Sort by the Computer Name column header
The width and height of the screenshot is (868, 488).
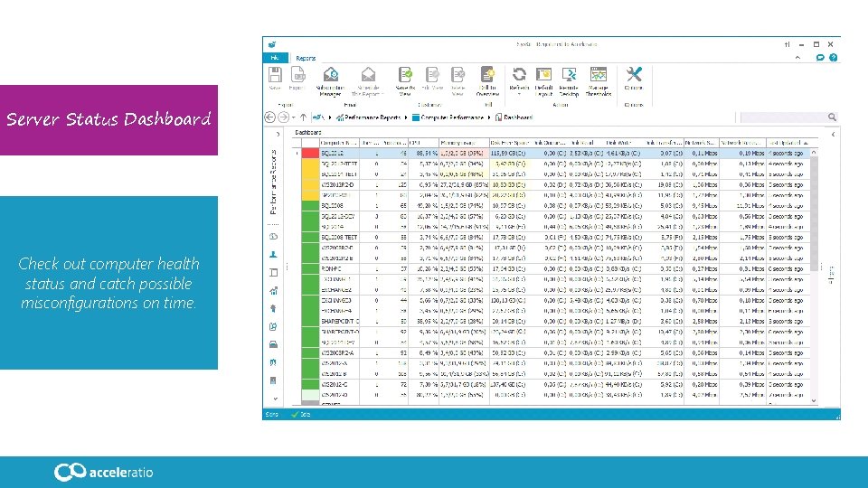(x=339, y=143)
